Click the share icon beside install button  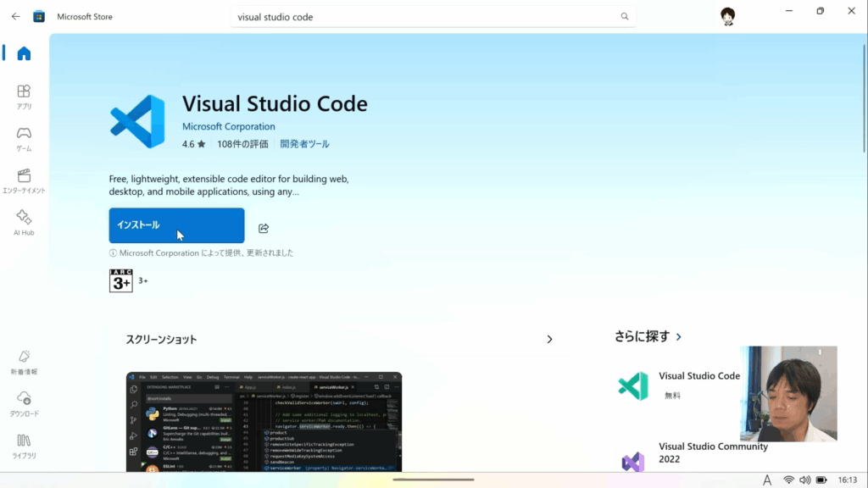pos(264,228)
